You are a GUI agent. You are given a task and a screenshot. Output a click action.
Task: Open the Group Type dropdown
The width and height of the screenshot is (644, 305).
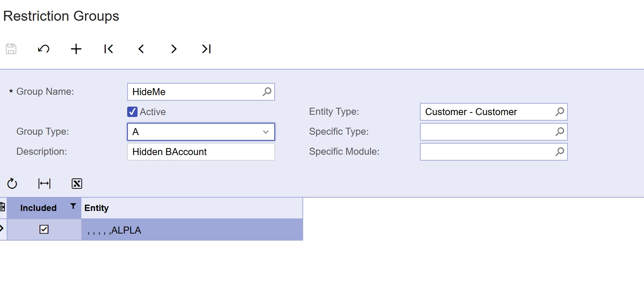265,132
